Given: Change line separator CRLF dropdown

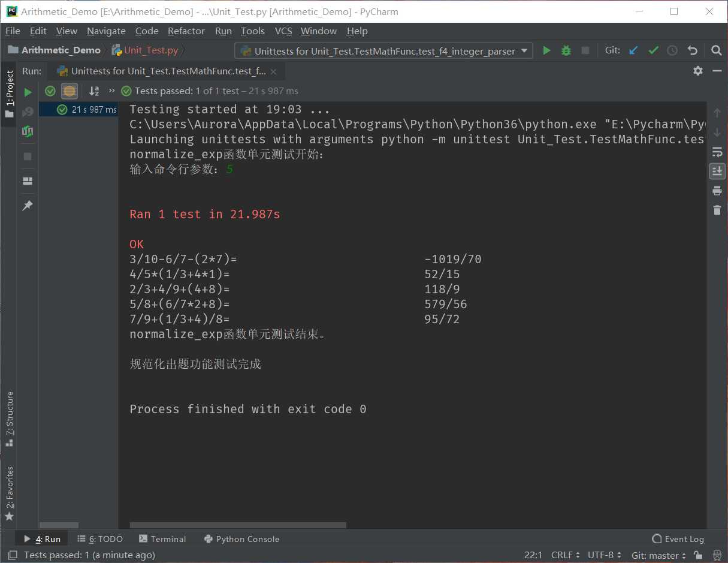Looking at the screenshot, I should 566,556.
